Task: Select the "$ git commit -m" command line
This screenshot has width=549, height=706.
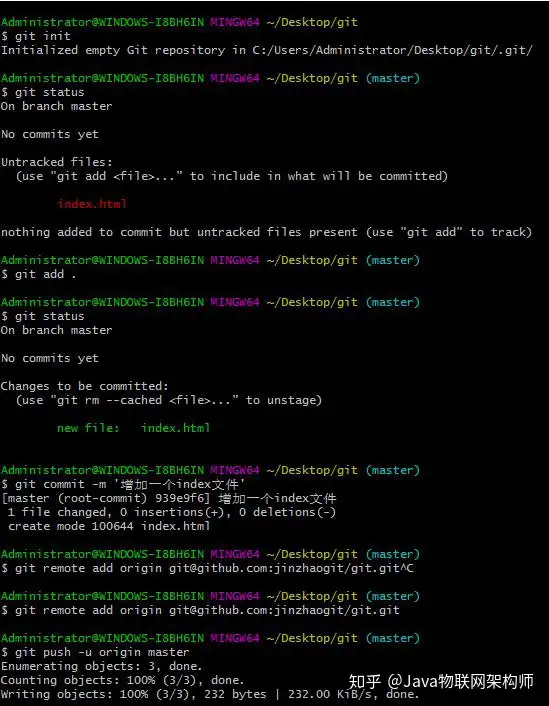Action: tap(123, 484)
